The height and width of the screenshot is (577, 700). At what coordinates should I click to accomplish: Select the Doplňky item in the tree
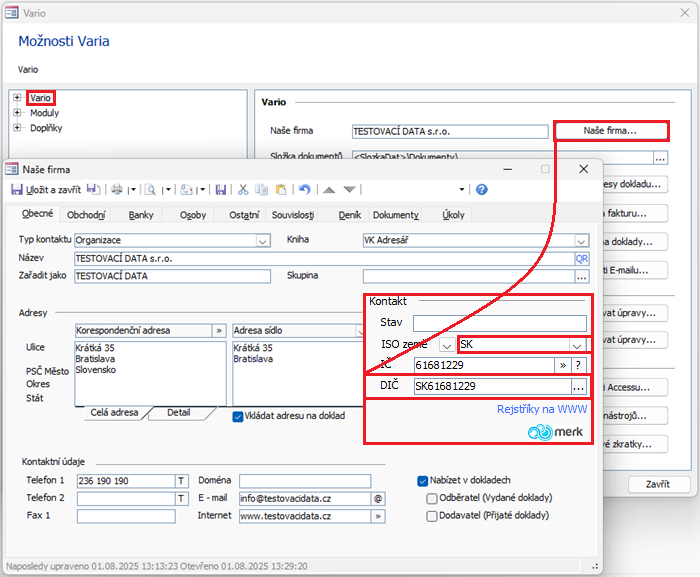[46, 128]
